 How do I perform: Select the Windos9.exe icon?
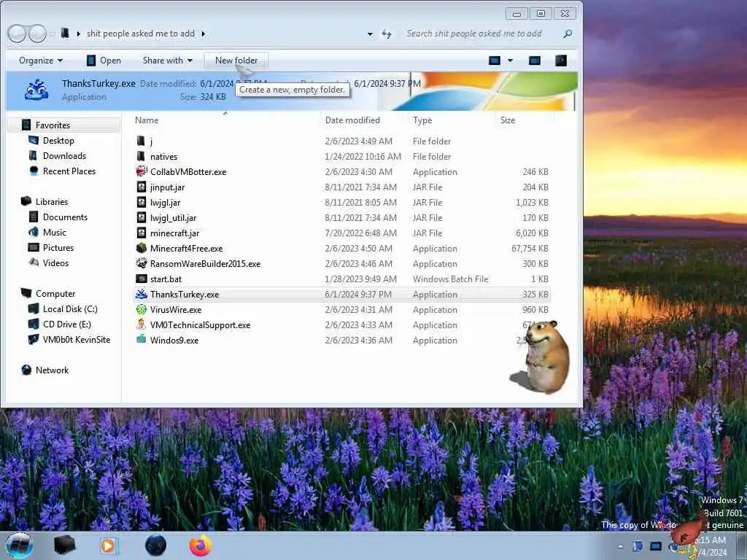pyautogui.click(x=141, y=340)
